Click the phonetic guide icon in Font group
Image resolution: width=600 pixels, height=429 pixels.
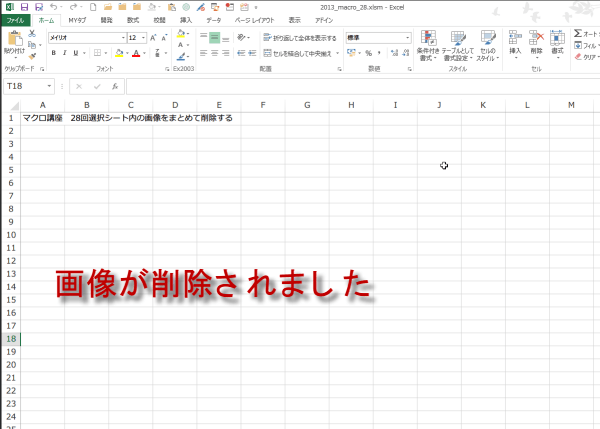click(157, 53)
